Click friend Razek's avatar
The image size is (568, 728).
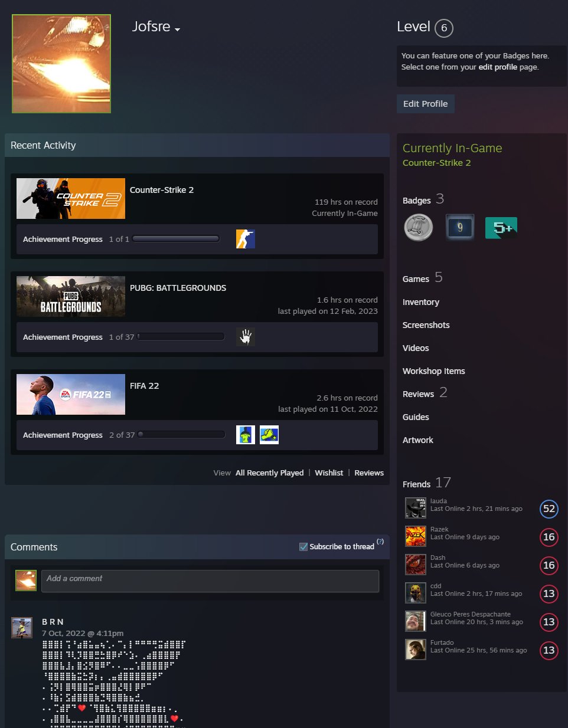pos(416,536)
